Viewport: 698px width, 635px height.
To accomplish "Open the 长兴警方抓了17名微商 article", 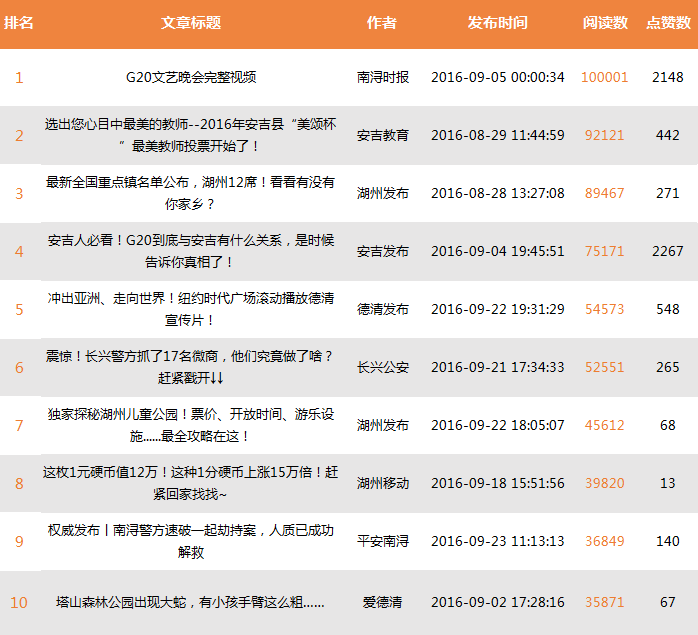I will click(x=190, y=367).
